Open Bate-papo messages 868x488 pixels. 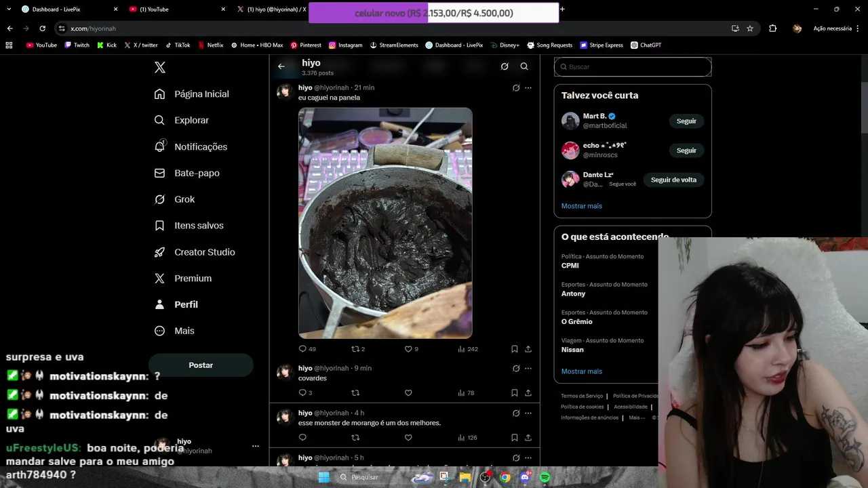pyautogui.click(x=187, y=173)
